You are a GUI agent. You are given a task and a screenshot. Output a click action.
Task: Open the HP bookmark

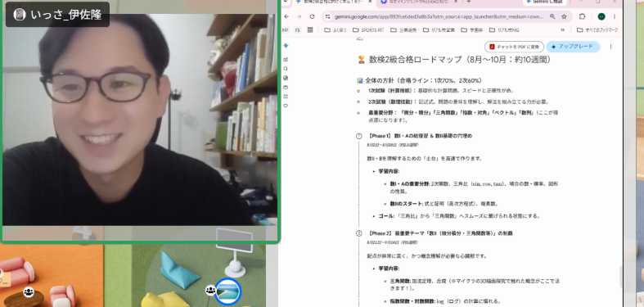pos(285,30)
